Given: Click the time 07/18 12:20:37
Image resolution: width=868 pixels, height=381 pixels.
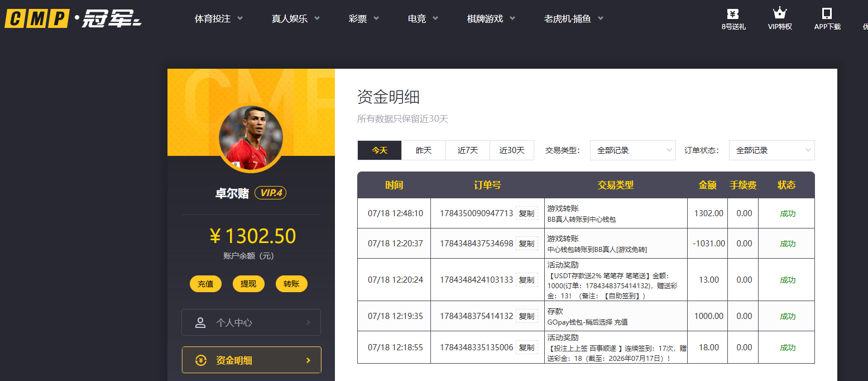Looking at the screenshot, I should point(395,244).
